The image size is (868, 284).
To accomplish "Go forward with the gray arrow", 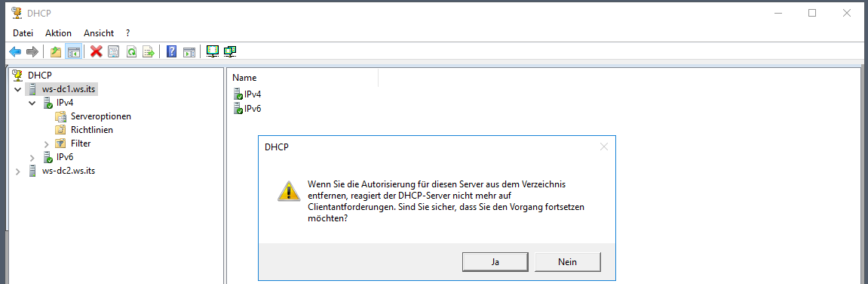I will coord(32,51).
